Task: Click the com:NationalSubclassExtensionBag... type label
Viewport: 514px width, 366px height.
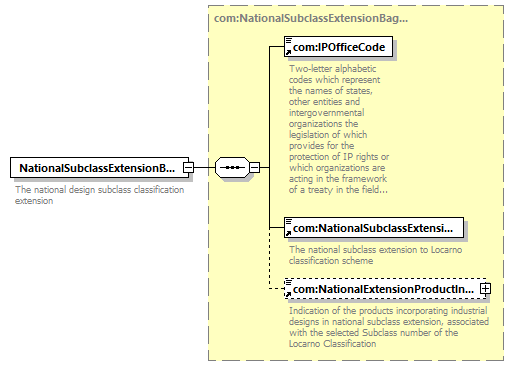Action: (x=311, y=18)
